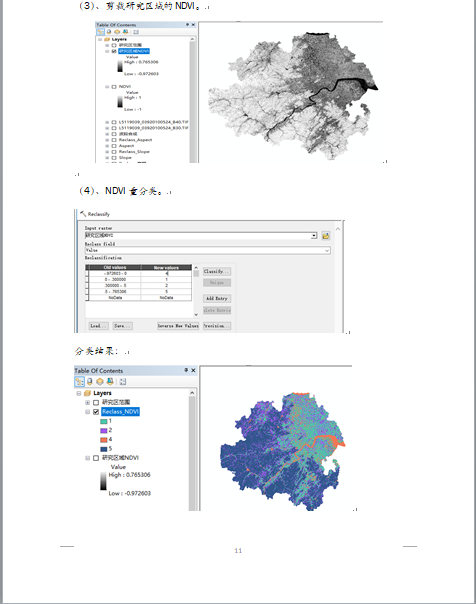The width and height of the screenshot is (476, 604).
Task: Check the Aspect layer checkbox
Action: pos(114,146)
